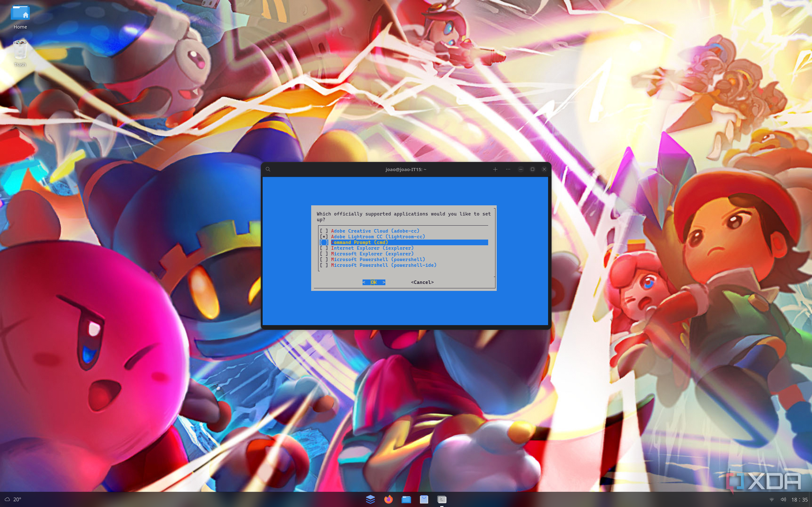
Task: Confirm selection with the OK button
Action: tap(373, 282)
